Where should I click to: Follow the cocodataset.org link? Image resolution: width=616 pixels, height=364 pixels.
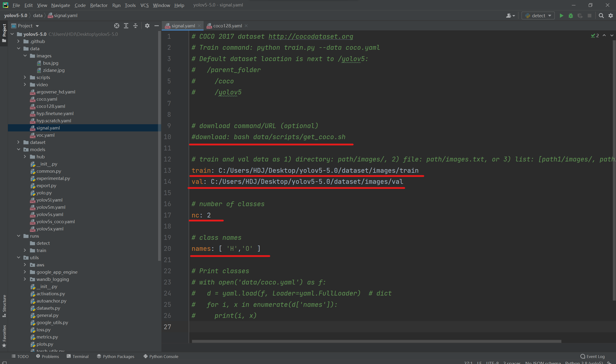[x=310, y=36]
